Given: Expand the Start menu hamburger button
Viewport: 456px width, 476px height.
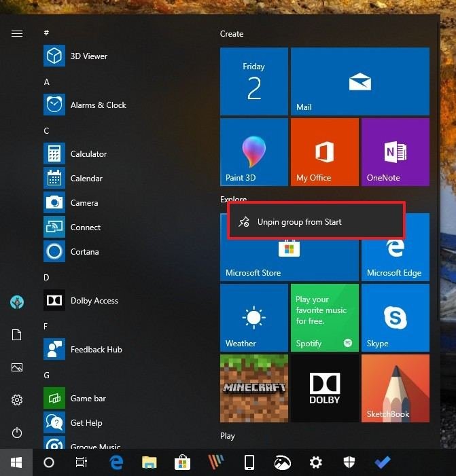Looking at the screenshot, I should point(17,33).
